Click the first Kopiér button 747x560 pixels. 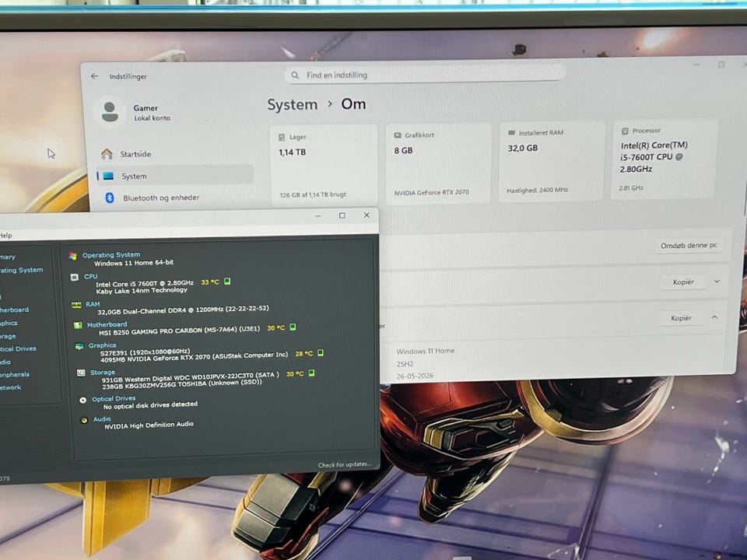click(x=683, y=282)
